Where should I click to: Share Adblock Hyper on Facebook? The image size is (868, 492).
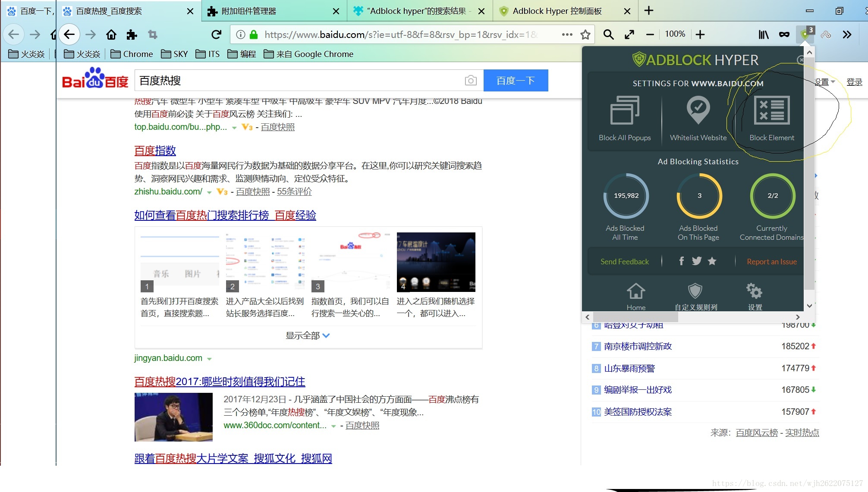[x=682, y=261]
